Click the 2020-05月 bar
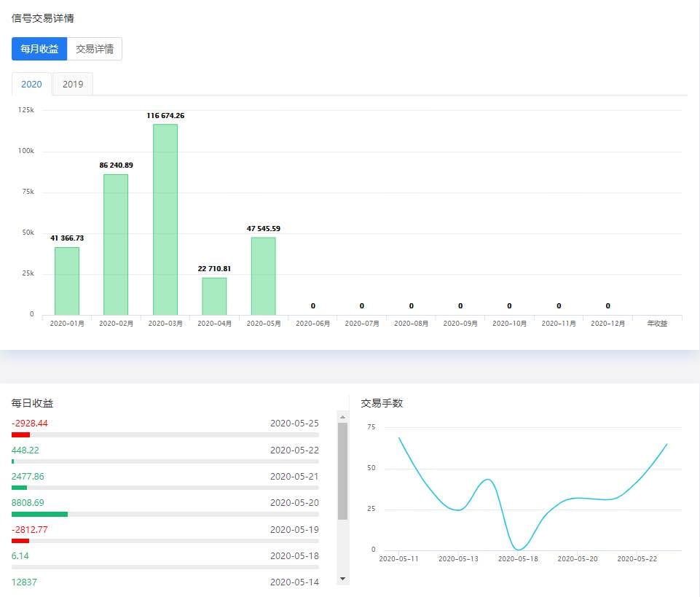 point(264,276)
